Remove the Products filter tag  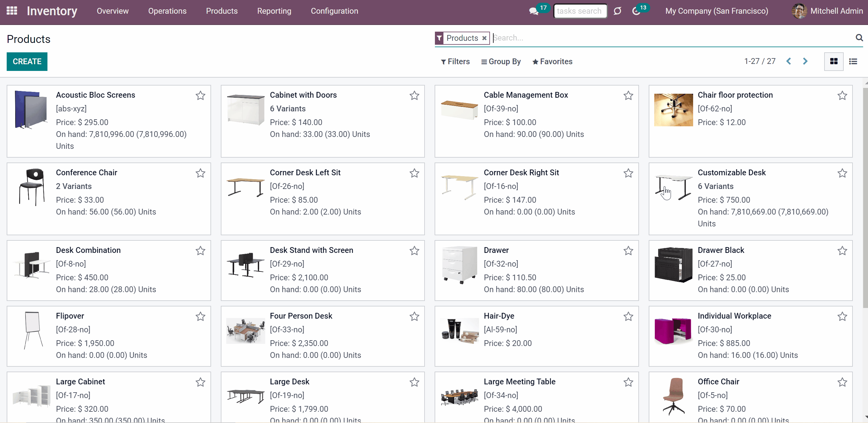click(x=484, y=38)
